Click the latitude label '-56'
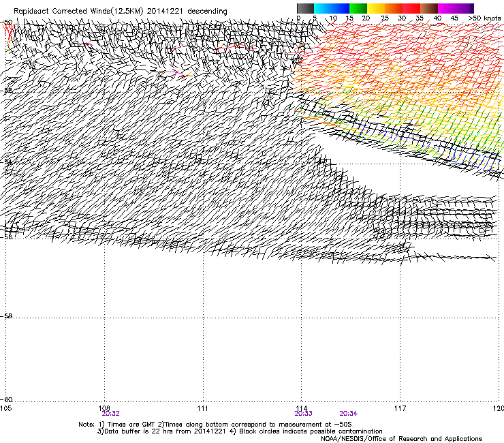Viewport: 504px width, 443px height. tap(6, 237)
